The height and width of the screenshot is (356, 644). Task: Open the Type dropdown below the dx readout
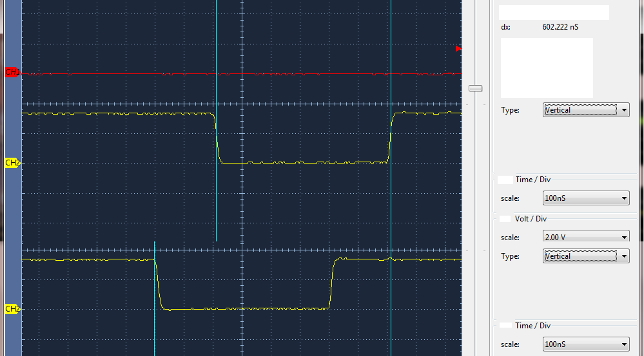point(586,110)
